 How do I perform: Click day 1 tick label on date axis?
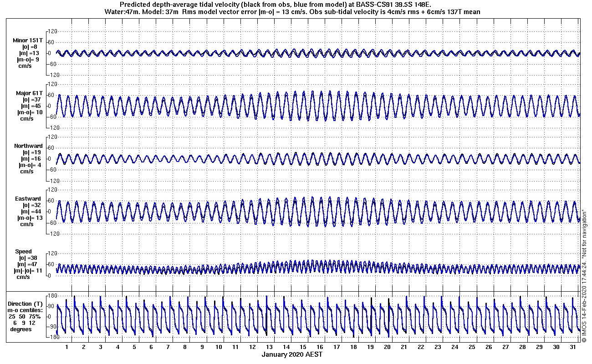coord(66,347)
